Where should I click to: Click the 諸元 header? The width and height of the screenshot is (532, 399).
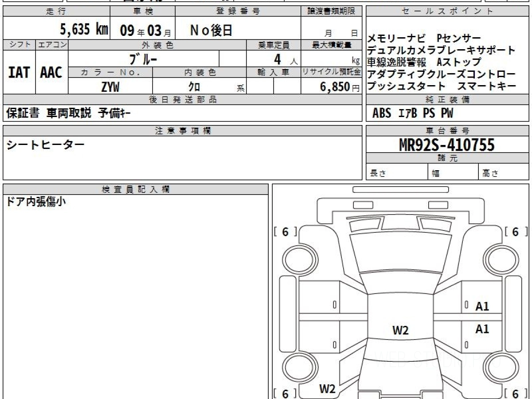[447, 158]
